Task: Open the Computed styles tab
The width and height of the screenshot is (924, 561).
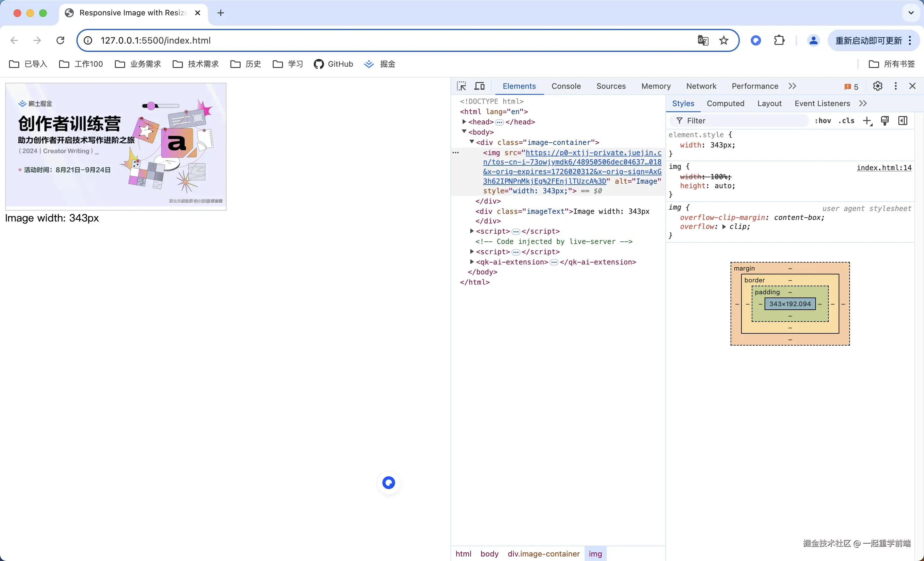Action: coord(725,104)
